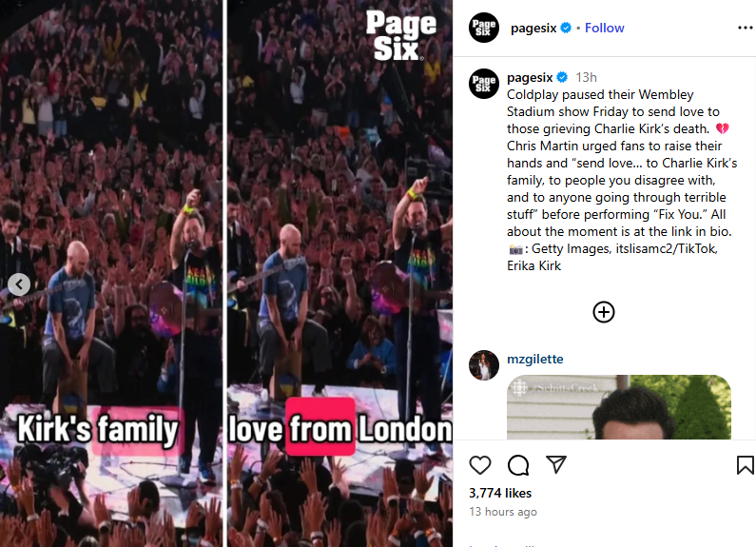Open the pagesix username in the caption

[530, 78]
